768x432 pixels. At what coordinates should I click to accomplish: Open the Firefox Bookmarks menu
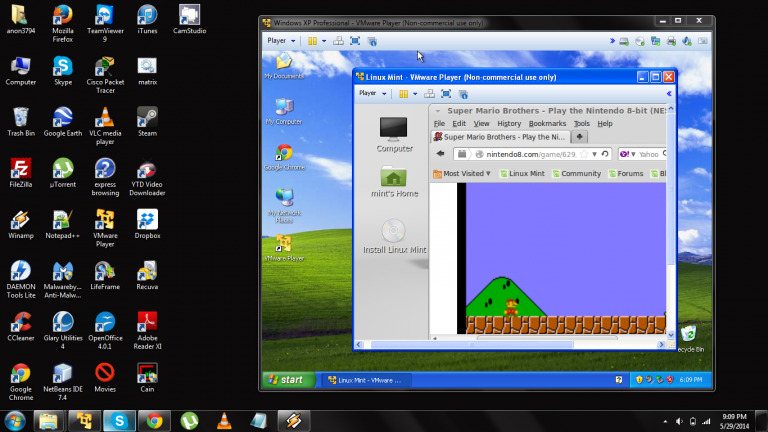pos(547,123)
